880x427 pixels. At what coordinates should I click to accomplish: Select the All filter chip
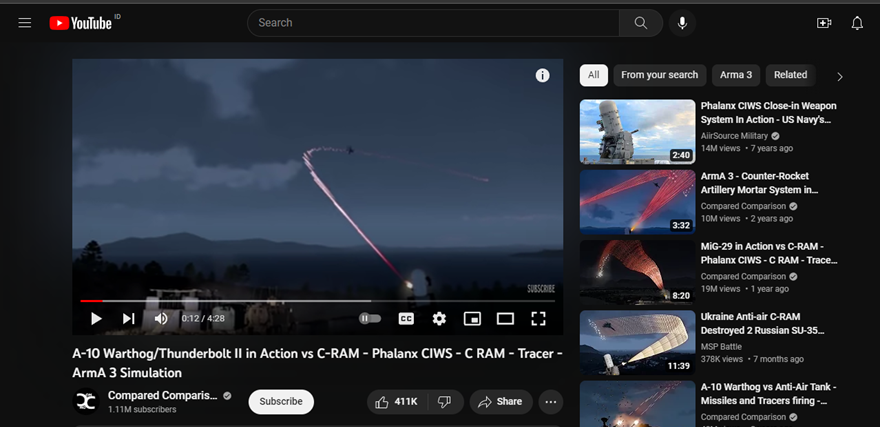pyautogui.click(x=594, y=75)
